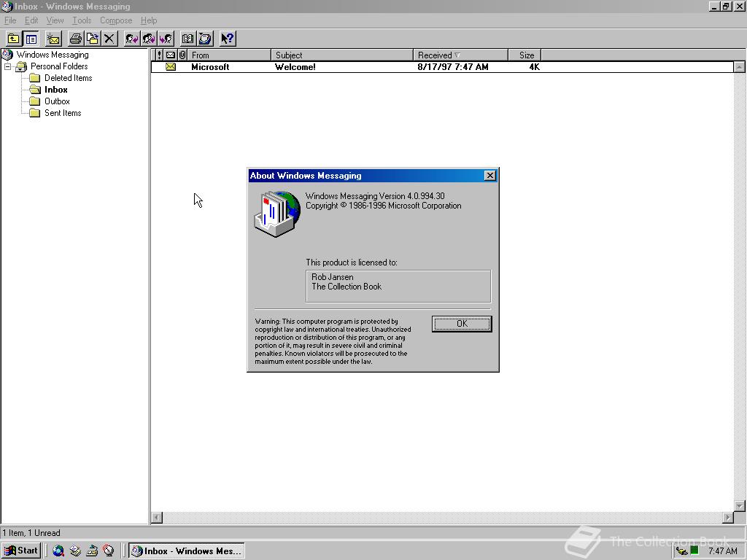Open the Address Book toolbar icon
This screenshot has height=560, width=747.
coord(188,39)
